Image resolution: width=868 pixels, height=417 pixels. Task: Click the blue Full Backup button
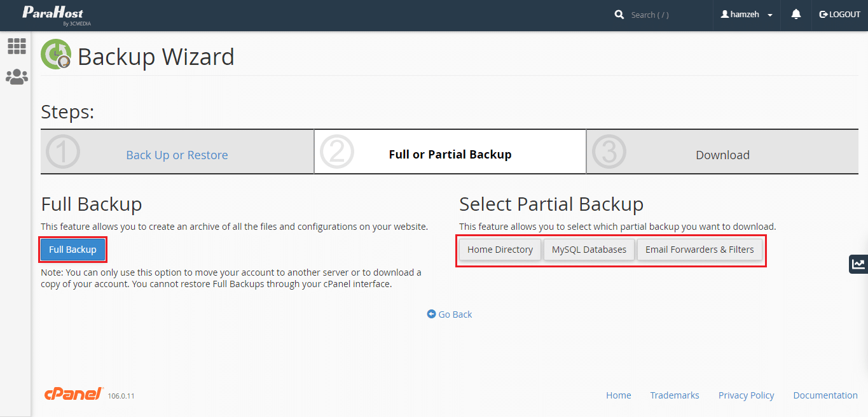click(x=72, y=250)
